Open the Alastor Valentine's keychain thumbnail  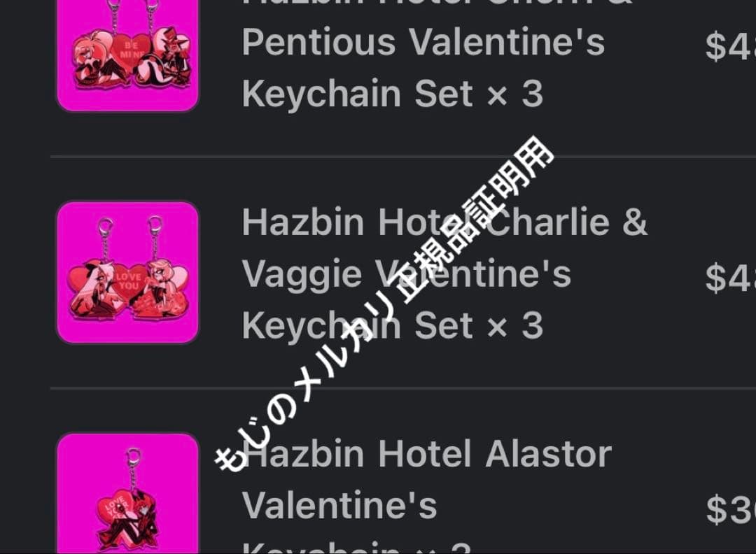point(128,494)
